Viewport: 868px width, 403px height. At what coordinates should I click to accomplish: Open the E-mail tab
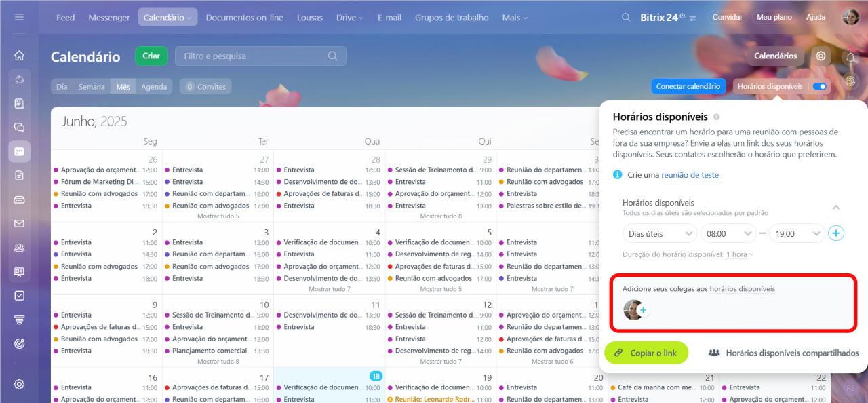coord(389,18)
